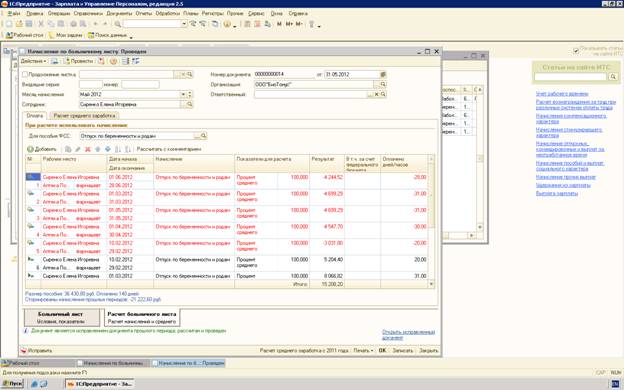The height and width of the screenshot is (390, 624).
Task: Open the Печать dropdown button
Action: (363, 351)
